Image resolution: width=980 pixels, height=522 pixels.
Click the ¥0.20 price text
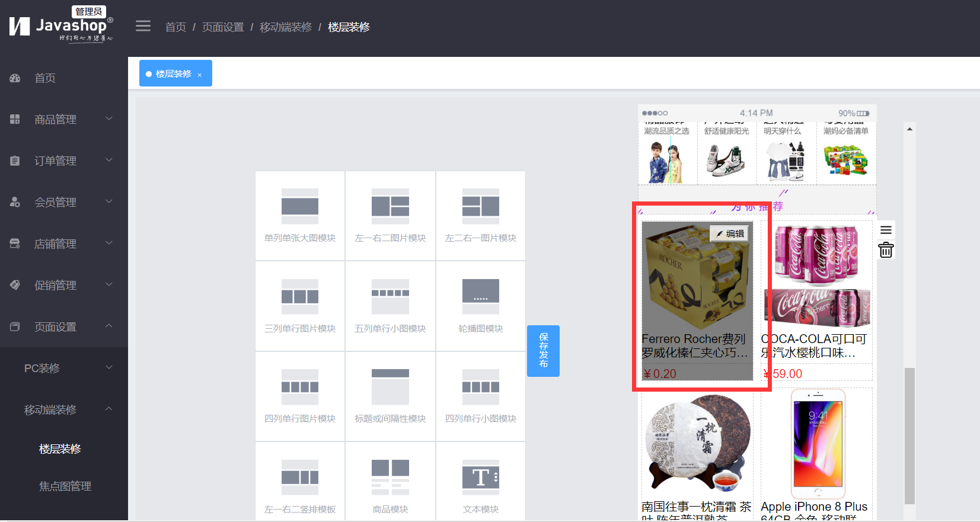[x=660, y=374]
